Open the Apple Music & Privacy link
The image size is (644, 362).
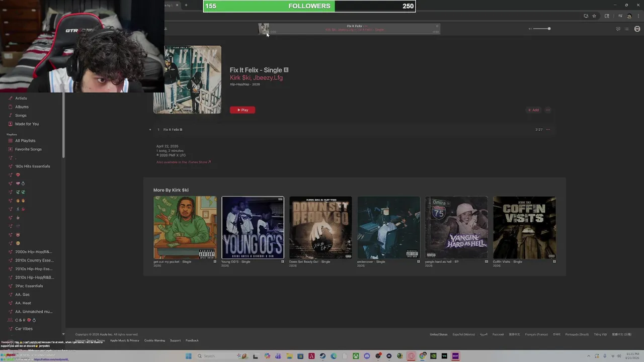pos(125,340)
